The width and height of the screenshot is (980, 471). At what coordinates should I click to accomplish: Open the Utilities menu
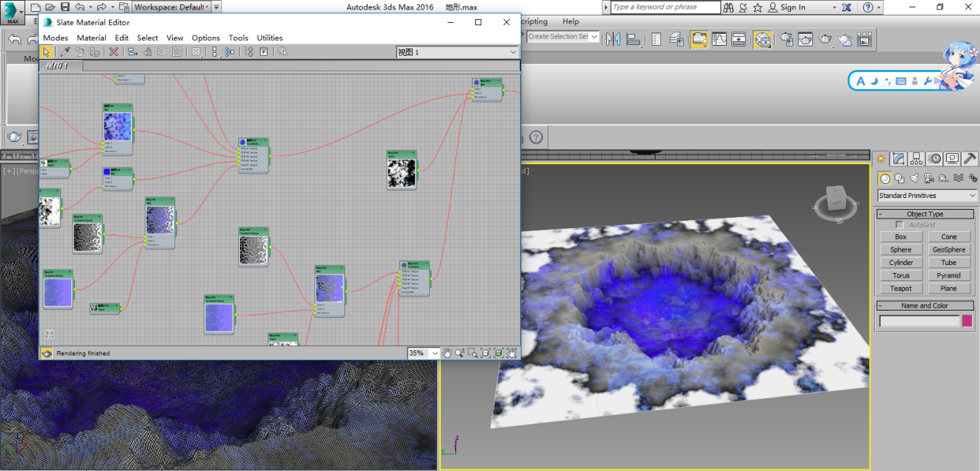point(269,38)
